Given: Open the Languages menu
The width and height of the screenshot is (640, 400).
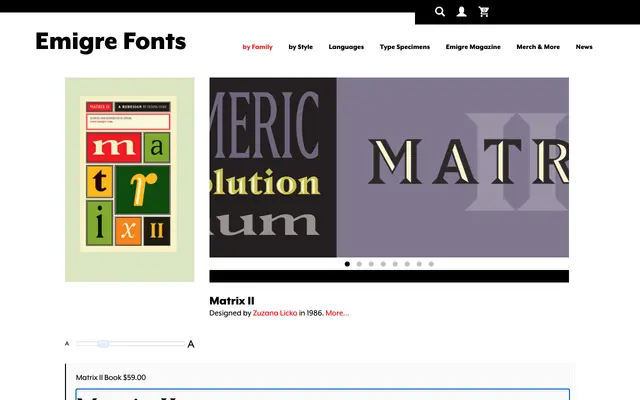Looking at the screenshot, I should 346,47.
